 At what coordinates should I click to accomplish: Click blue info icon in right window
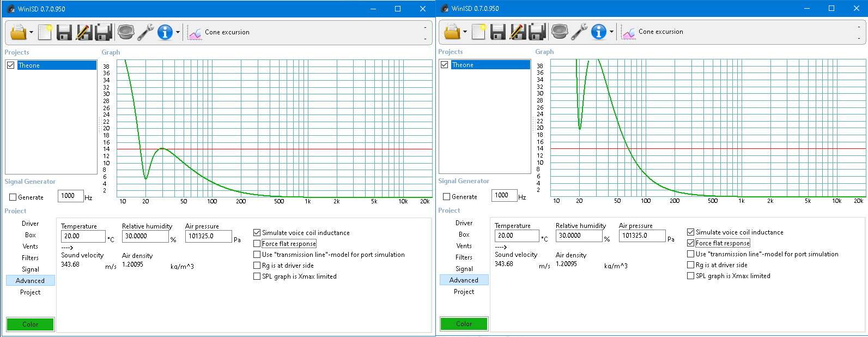click(x=599, y=32)
